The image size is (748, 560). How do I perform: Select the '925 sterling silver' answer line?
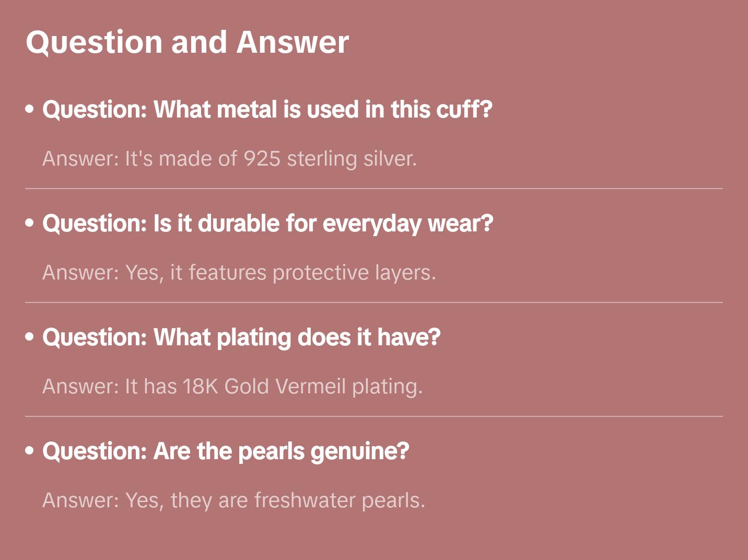coord(229,159)
